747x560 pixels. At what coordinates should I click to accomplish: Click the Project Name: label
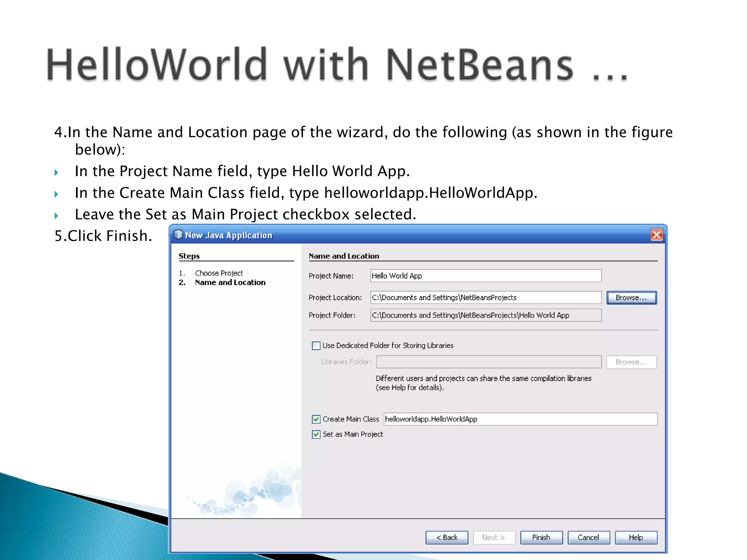[331, 276]
